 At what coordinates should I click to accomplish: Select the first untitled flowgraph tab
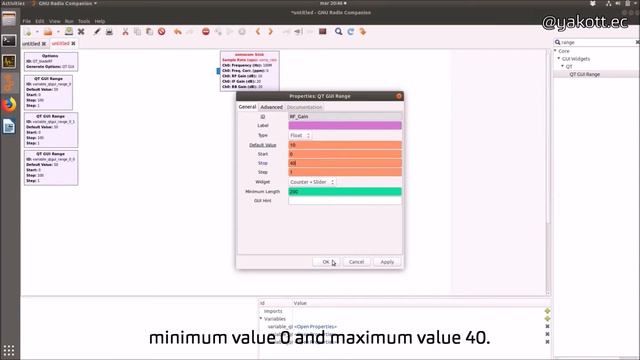point(31,44)
